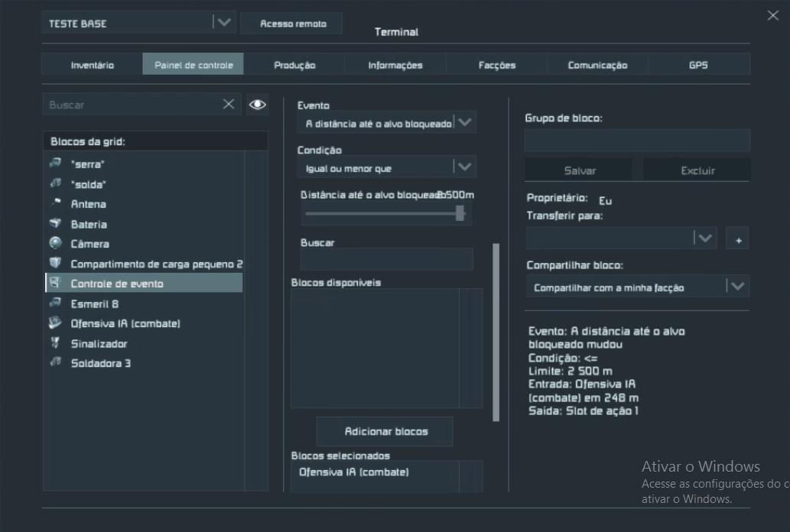The width and height of the screenshot is (790, 532).
Task: Select the Soldadora 3 block icon
Action: pos(55,363)
